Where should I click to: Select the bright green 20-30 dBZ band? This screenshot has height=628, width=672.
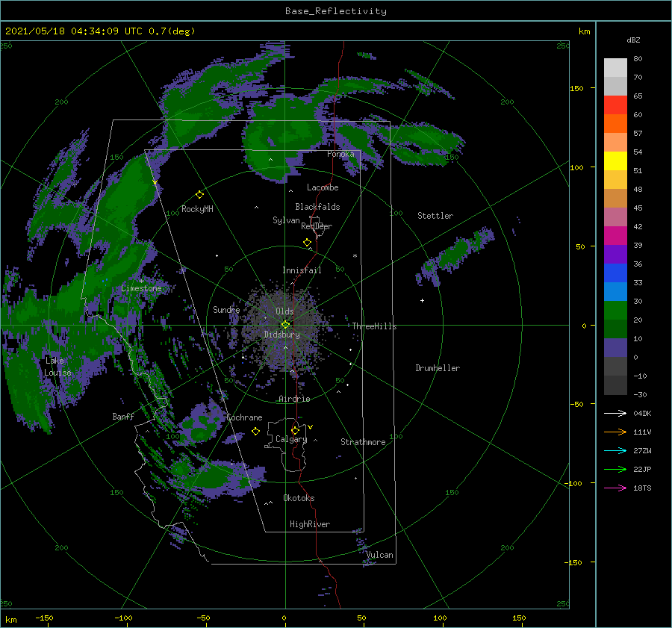[615, 311]
